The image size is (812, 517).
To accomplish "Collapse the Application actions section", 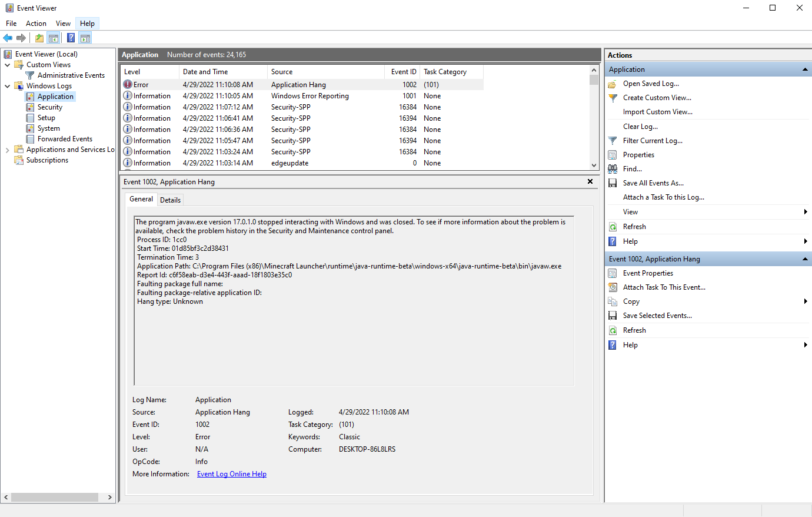I will 805,69.
